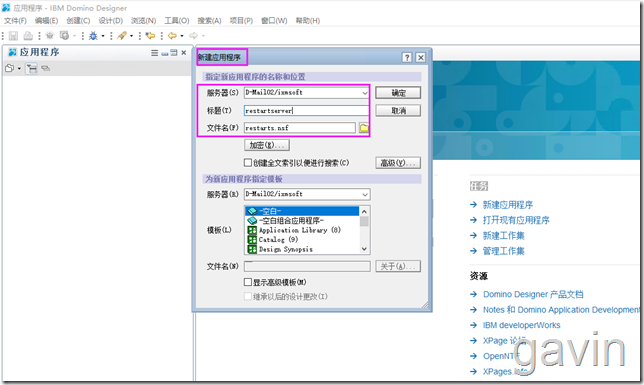Screen dimensions: 644x385
Task: Open the Applications panel view menu icon
Action: tap(154, 53)
